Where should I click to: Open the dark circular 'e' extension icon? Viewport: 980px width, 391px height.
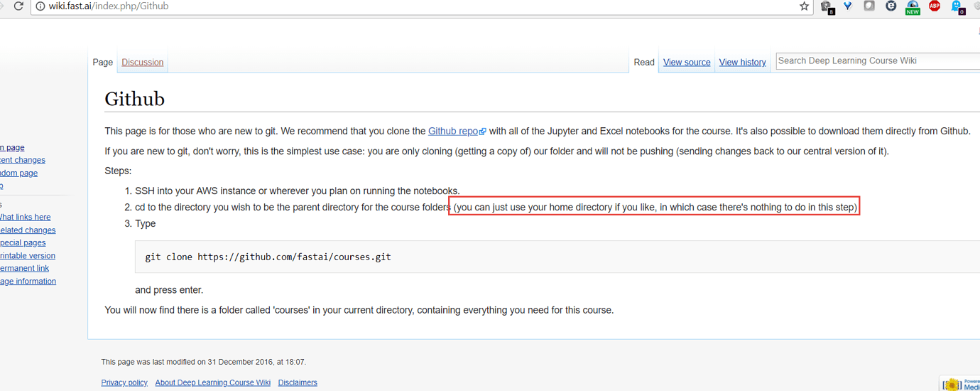[891, 6]
